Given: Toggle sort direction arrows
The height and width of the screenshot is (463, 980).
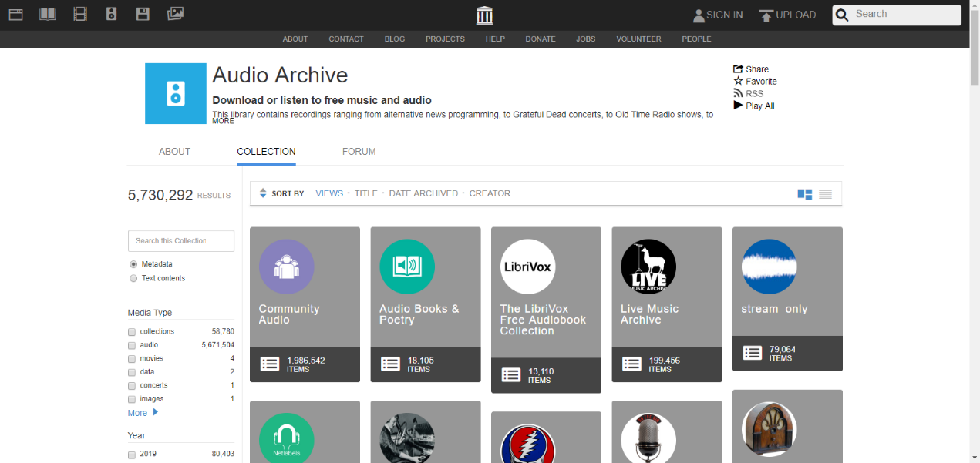Looking at the screenshot, I should [263, 193].
